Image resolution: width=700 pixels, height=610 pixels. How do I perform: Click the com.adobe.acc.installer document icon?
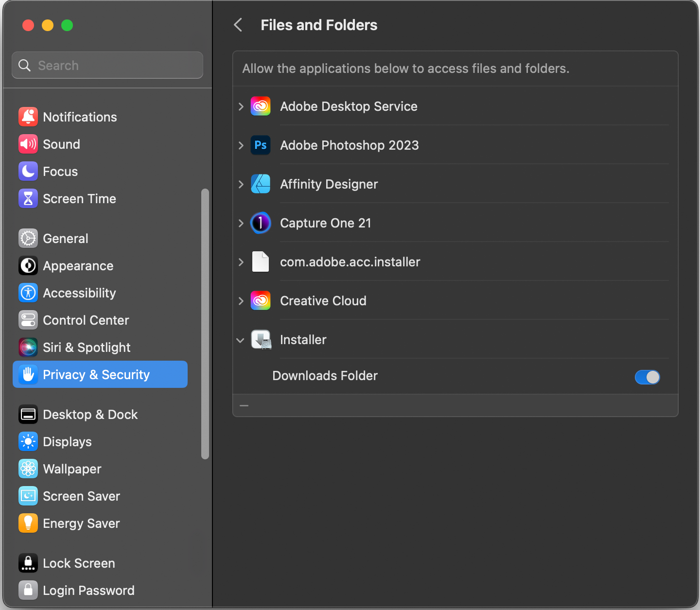(x=261, y=261)
